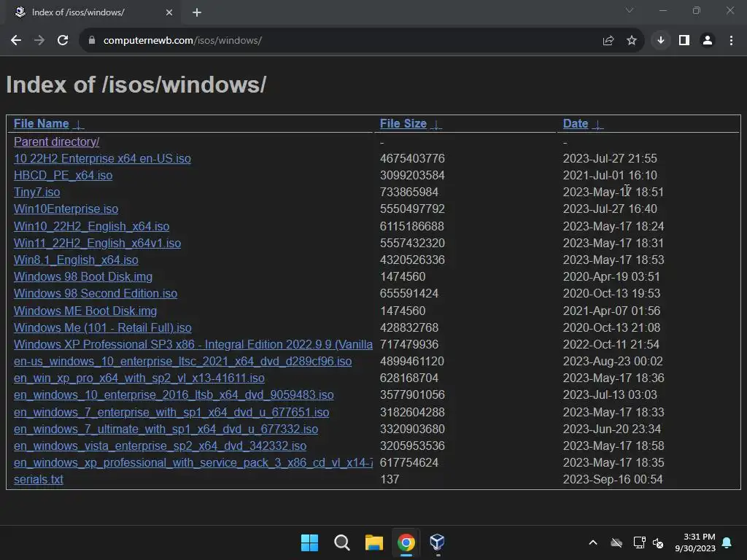The width and height of the screenshot is (747, 560).
Task: Bookmark this page with the star
Action: coord(632,41)
